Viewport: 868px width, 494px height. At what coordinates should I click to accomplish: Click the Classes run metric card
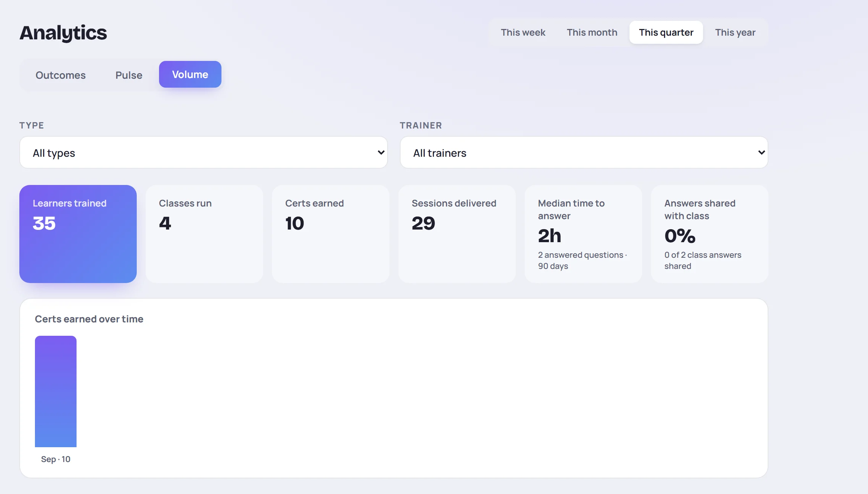pyautogui.click(x=204, y=234)
